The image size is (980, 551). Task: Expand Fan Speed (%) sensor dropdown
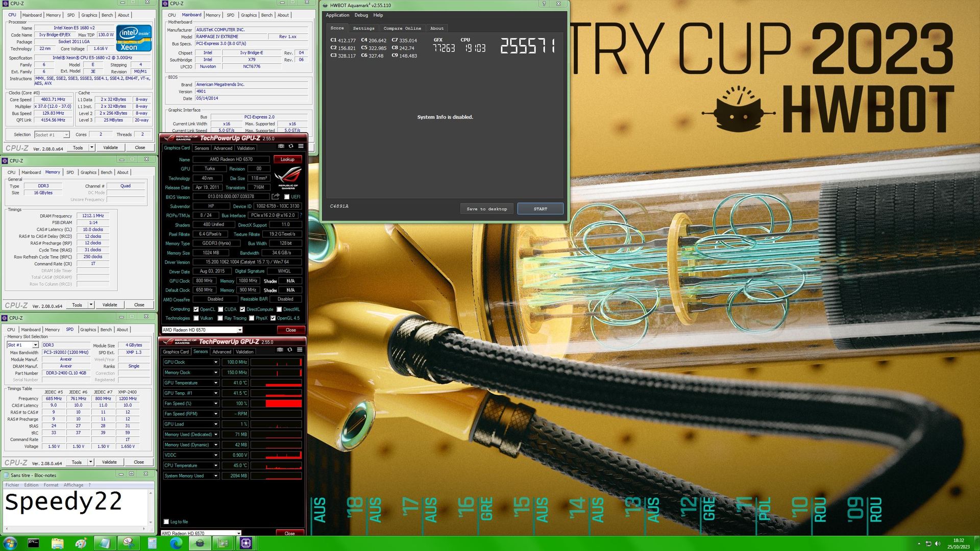click(x=215, y=404)
